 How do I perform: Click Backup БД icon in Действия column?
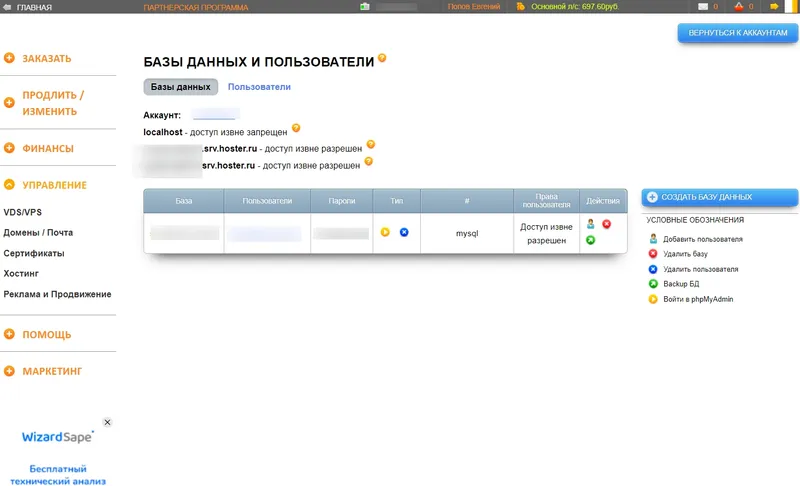(590, 240)
